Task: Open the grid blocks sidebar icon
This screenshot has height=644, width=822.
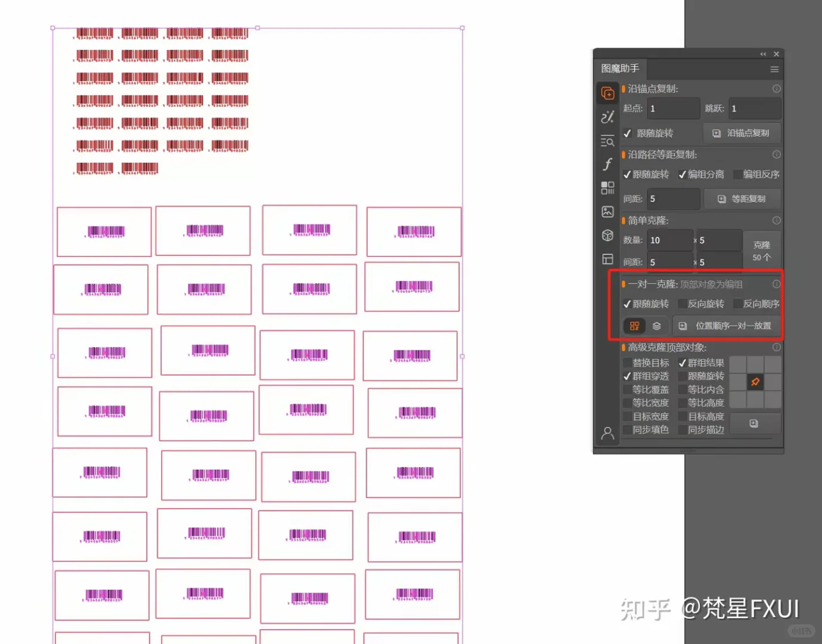Action: pyautogui.click(x=607, y=188)
